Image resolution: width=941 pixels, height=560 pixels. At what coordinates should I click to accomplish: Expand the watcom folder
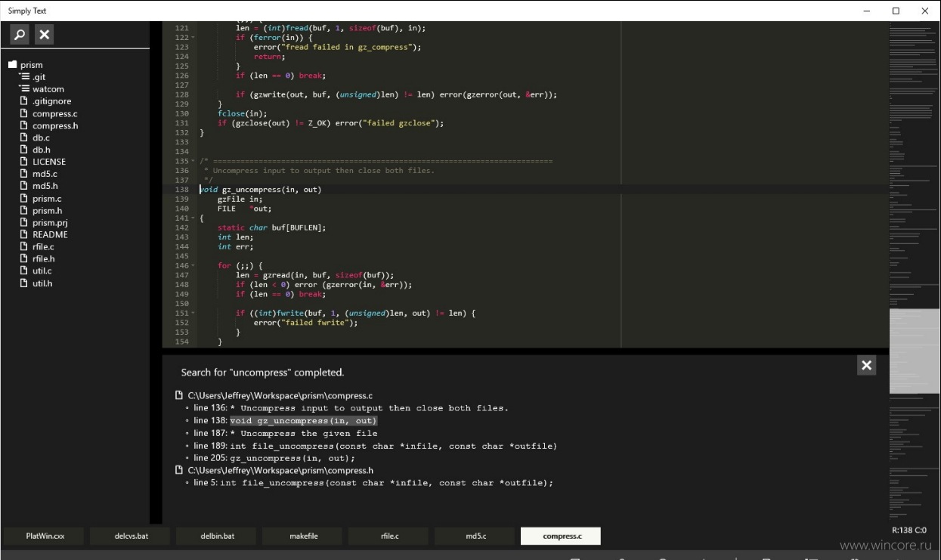coord(25,89)
